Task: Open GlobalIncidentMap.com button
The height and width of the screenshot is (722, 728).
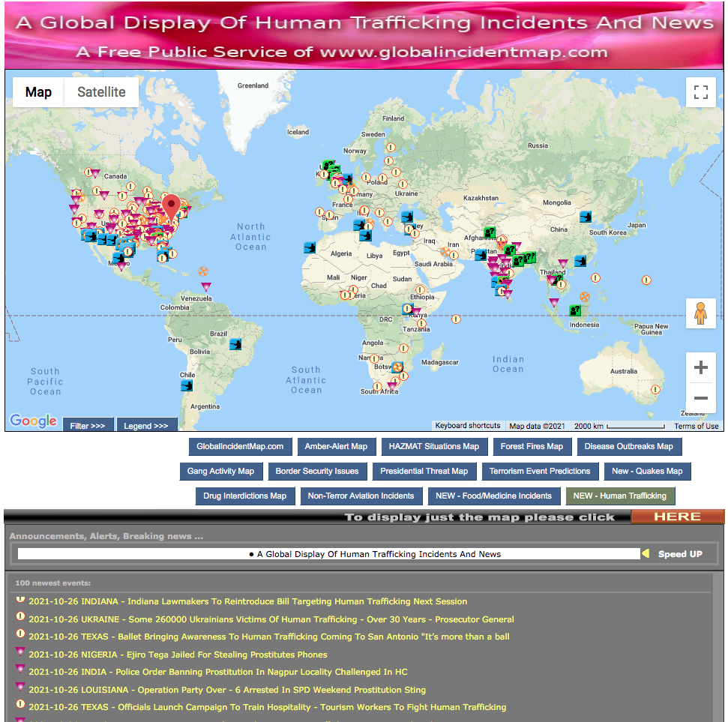Action: (x=240, y=446)
